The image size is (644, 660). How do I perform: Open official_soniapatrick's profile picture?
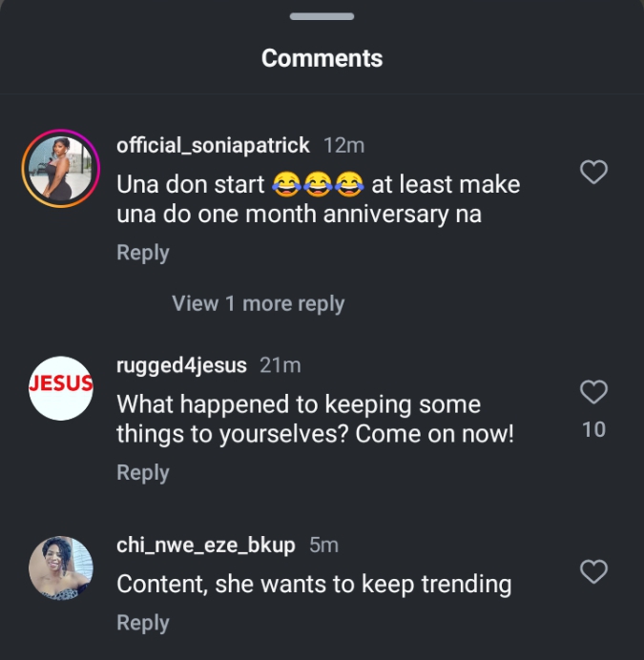click(61, 168)
